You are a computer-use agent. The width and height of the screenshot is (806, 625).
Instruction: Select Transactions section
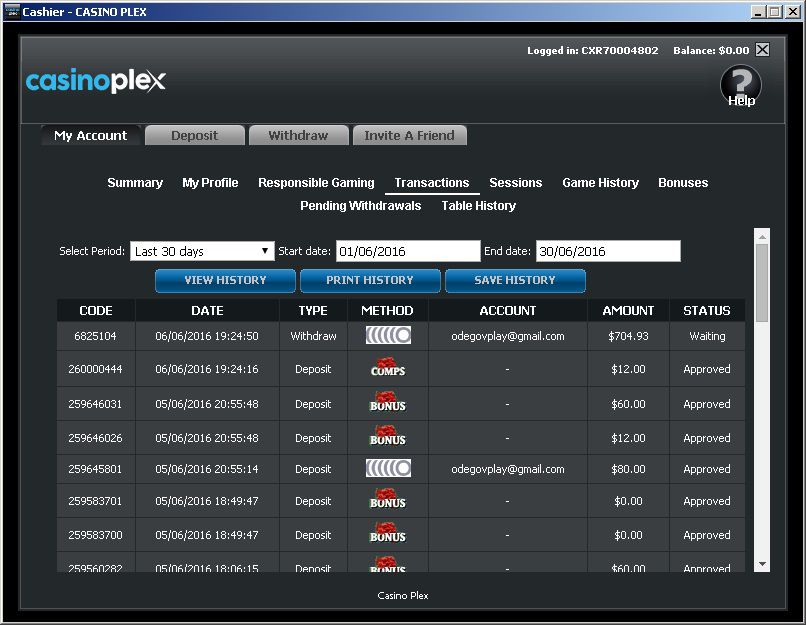[432, 183]
